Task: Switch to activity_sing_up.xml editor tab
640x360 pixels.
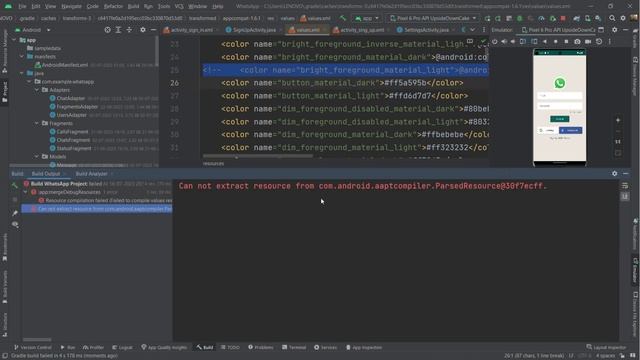Action: click(x=361, y=30)
